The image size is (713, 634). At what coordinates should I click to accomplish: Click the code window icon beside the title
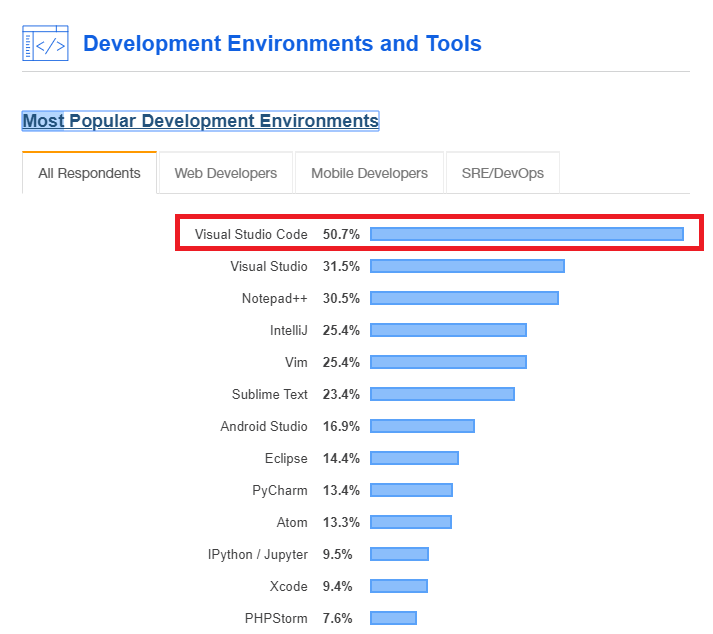[x=45, y=43]
